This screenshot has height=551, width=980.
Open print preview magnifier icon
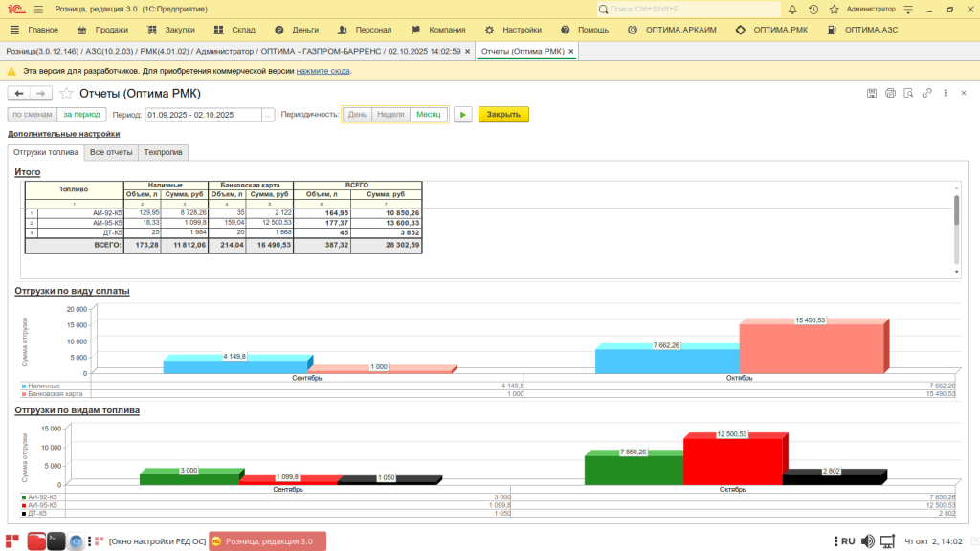[x=908, y=93]
